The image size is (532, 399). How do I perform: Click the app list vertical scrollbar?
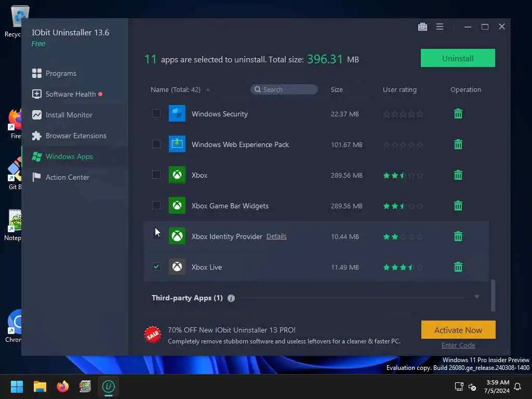point(493,295)
